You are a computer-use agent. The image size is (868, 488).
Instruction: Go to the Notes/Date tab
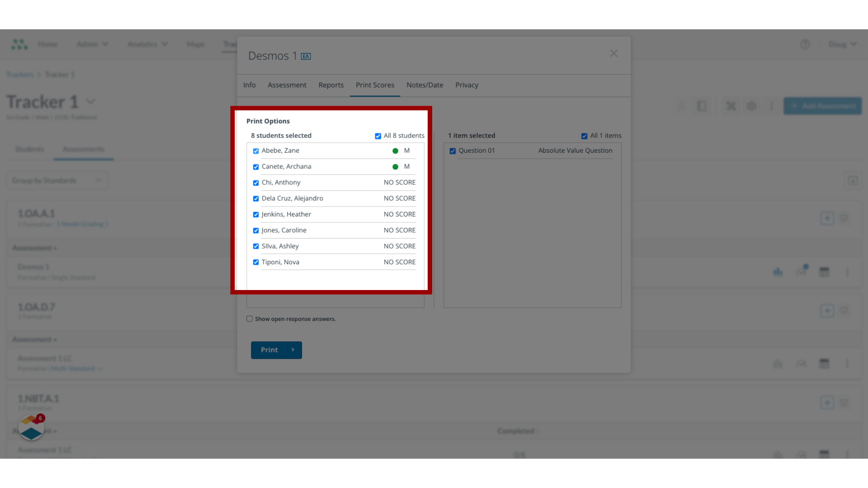coord(425,85)
